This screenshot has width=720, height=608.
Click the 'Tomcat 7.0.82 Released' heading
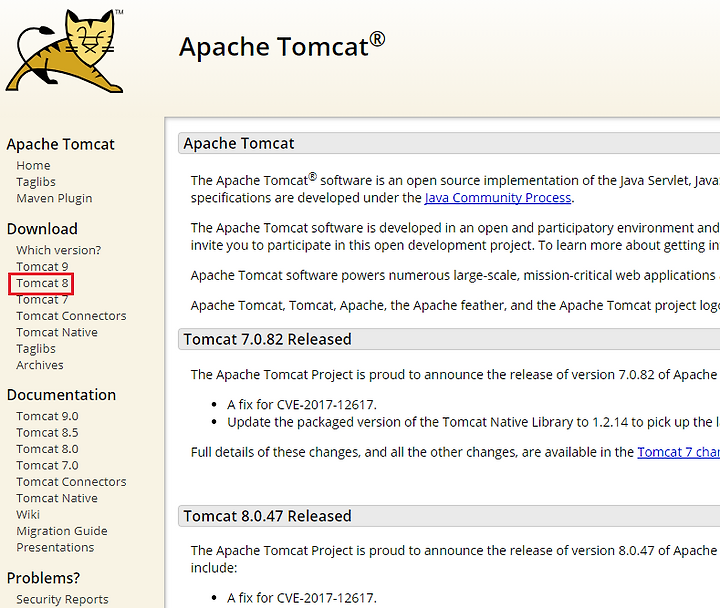[x=267, y=339]
